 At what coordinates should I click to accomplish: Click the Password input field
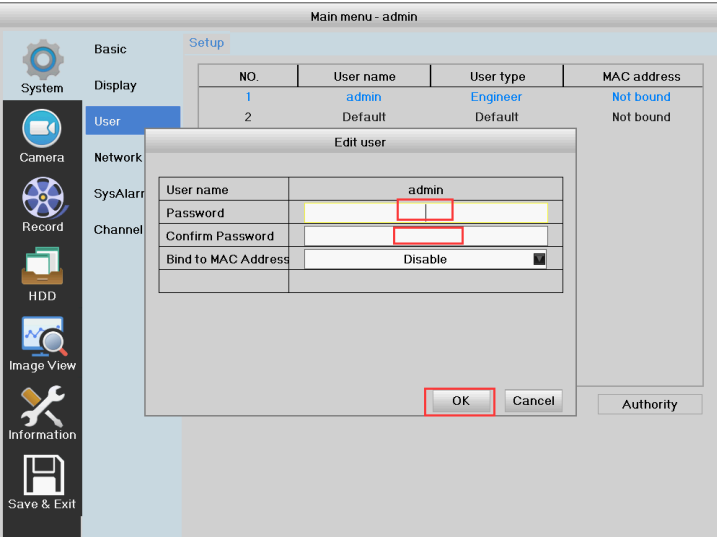tap(426, 212)
